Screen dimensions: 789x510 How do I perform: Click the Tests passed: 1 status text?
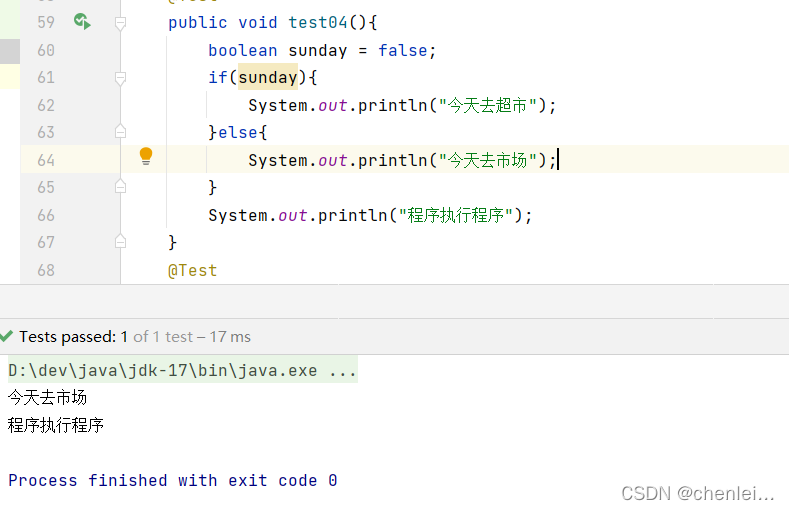(73, 336)
